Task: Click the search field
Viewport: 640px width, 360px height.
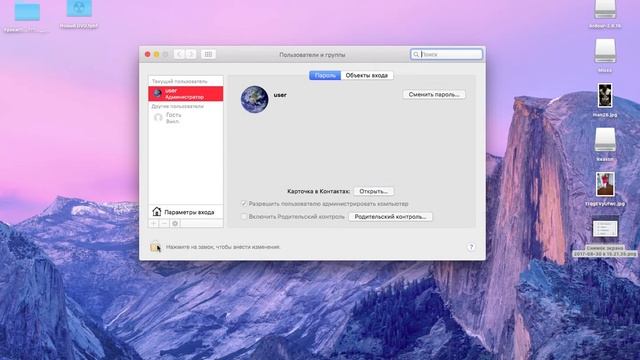Action: (447, 54)
